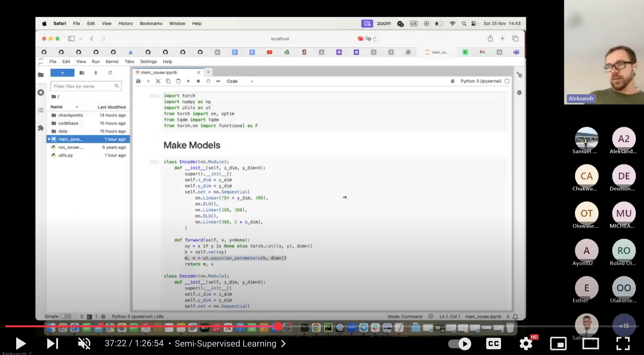Switch to the main_ssvae.ipynb tab
The width and height of the screenshot is (644, 355).
(159, 72)
